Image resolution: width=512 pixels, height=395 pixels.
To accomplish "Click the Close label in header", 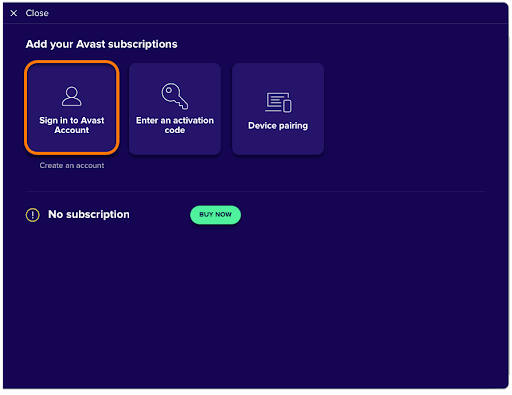I will (x=37, y=13).
